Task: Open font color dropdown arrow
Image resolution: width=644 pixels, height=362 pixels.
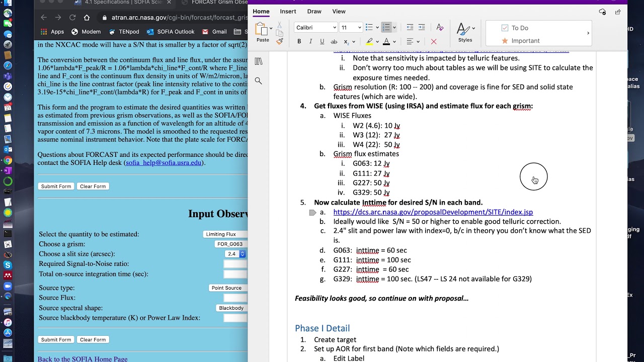Action: (x=394, y=41)
